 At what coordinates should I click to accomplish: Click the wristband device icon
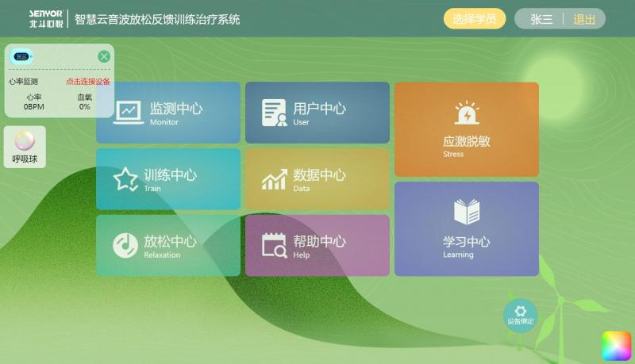(21, 56)
